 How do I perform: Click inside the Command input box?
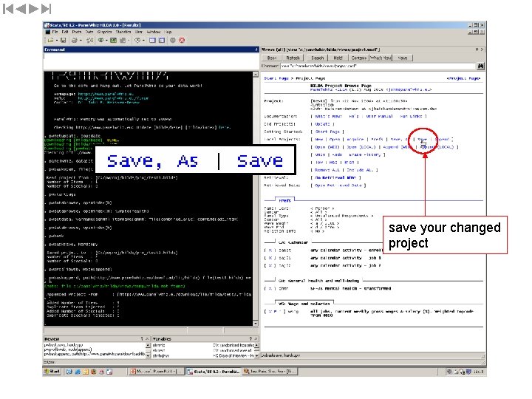coord(151,61)
